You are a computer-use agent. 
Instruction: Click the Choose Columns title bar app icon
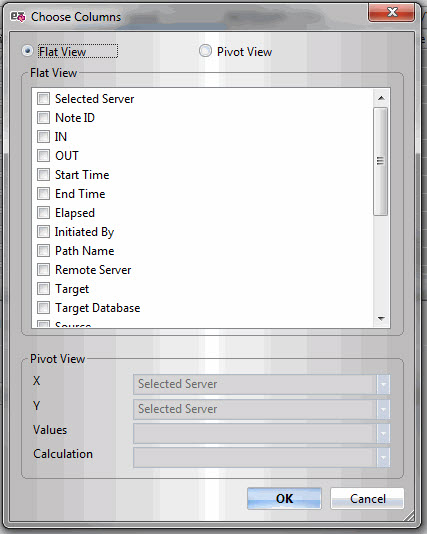click(18, 16)
